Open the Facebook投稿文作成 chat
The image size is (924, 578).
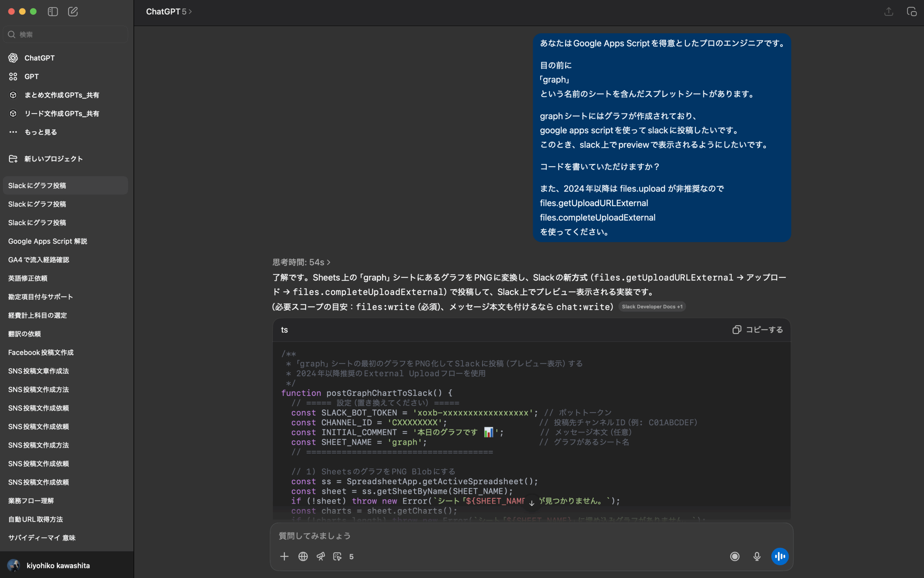[x=65, y=352]
